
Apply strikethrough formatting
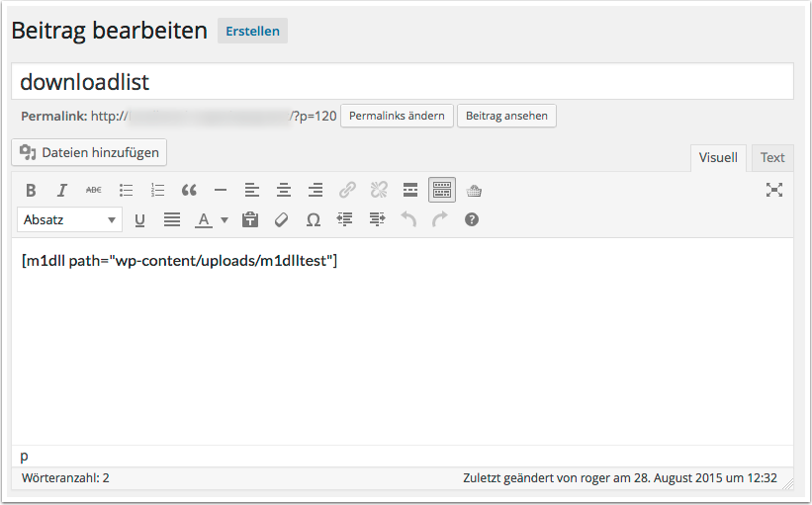point(94,191)
